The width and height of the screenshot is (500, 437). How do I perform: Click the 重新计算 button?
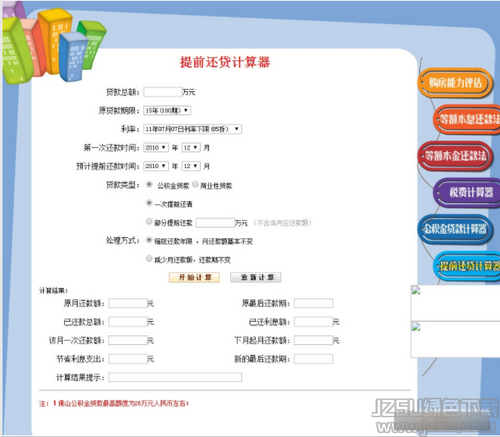click(x=256, y=277)
